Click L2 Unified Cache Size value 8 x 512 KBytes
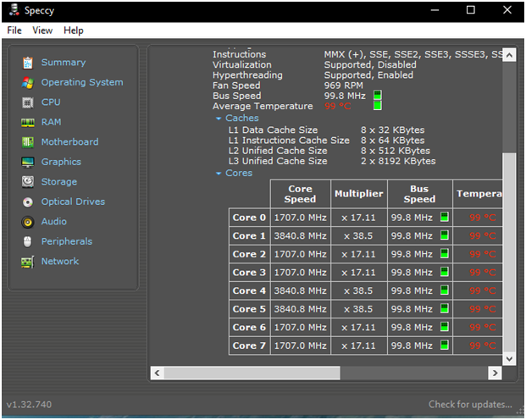The image size is (526, 420). coord(396,151)
